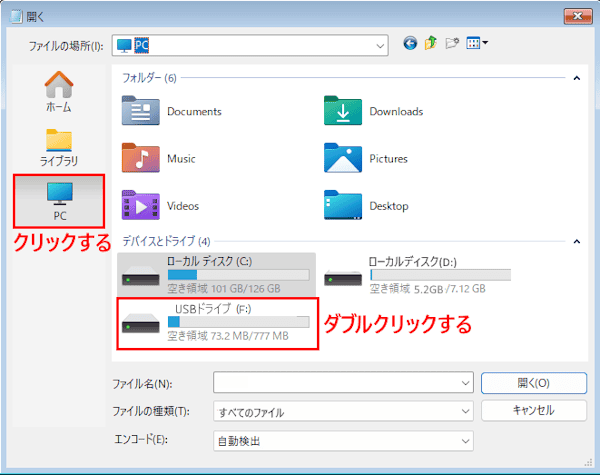Select the USBドライブ (F:) drive

tap(217, 322)
